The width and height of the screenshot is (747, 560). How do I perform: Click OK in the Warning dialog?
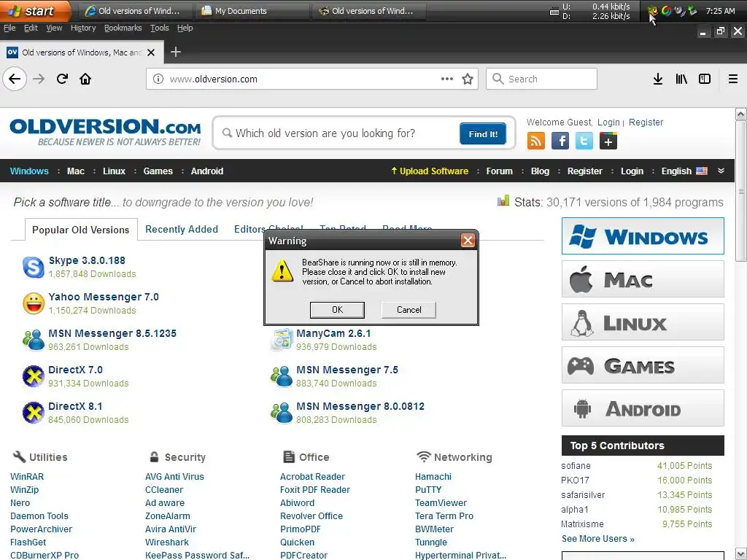point(337,309)
